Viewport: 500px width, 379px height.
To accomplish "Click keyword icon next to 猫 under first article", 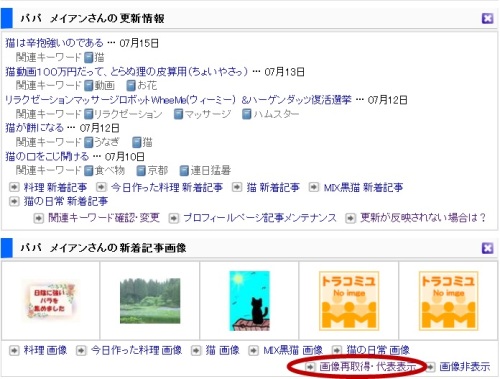I will (88, 57).
